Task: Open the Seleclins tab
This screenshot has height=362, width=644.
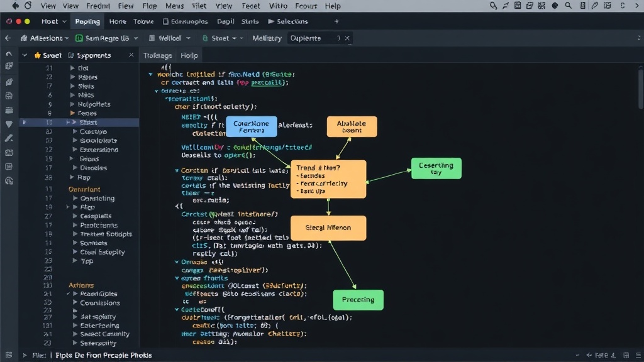Action: pyautogui.click(x=288, y=21)
